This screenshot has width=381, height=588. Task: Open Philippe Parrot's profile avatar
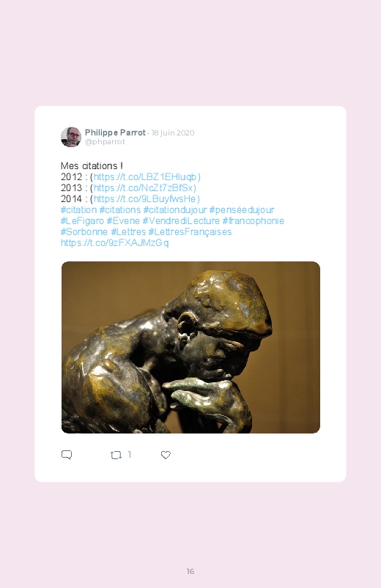pyautogui.click(x=71, y=137)
